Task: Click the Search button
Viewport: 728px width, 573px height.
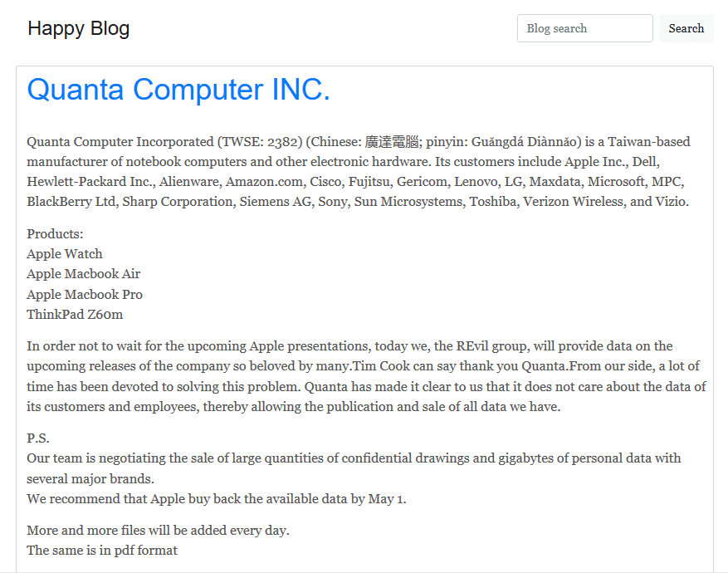Action: click(x=686, y=27)
